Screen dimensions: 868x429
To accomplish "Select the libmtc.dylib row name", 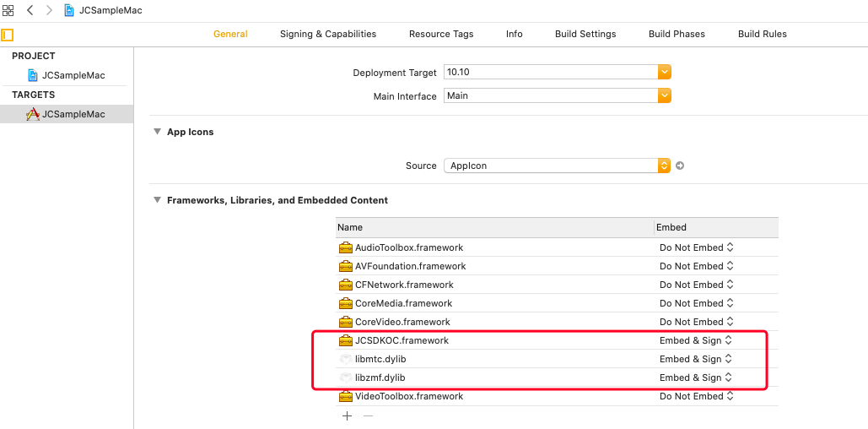I will [x=381, y=359].
